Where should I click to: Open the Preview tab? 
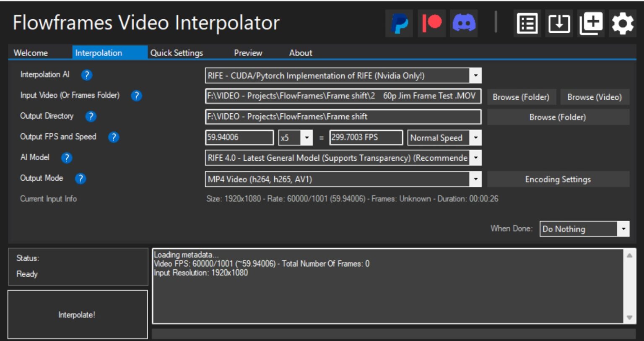(248, 53)
